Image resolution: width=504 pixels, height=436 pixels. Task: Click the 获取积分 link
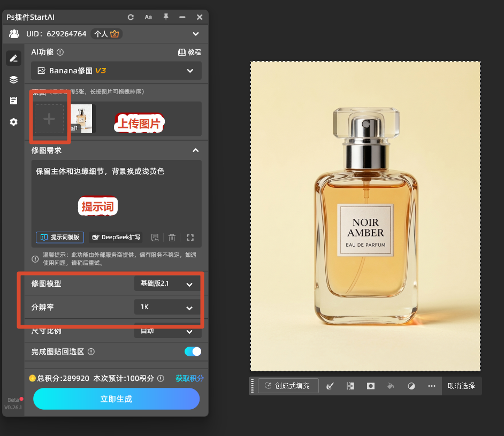[x=189, y=378]
